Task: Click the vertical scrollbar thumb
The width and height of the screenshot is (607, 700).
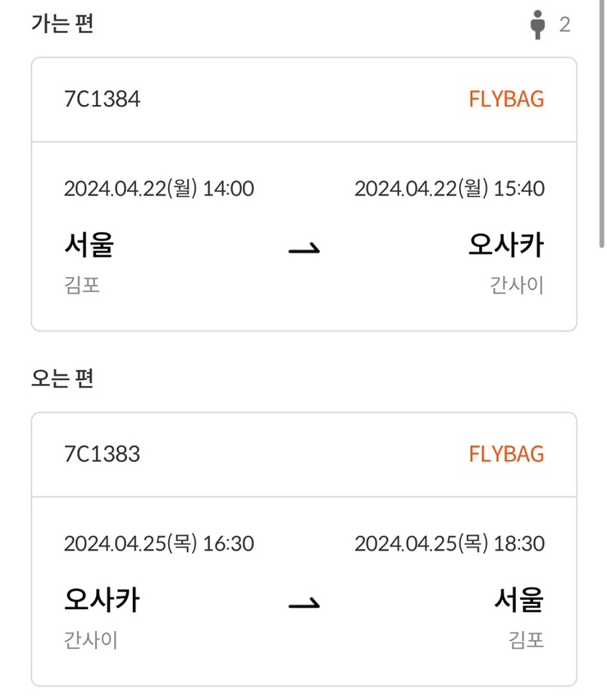Action: pos(601,123)
